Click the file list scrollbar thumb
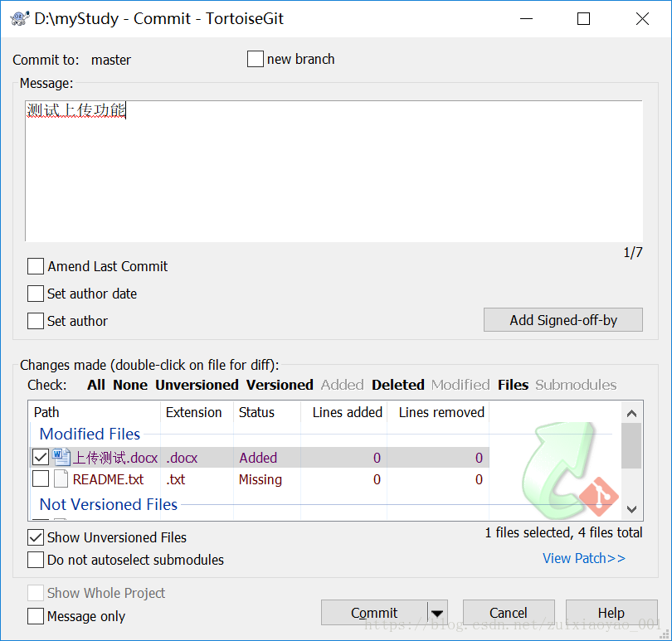This screenshot has width=672, height=641. tap(631, 445)
